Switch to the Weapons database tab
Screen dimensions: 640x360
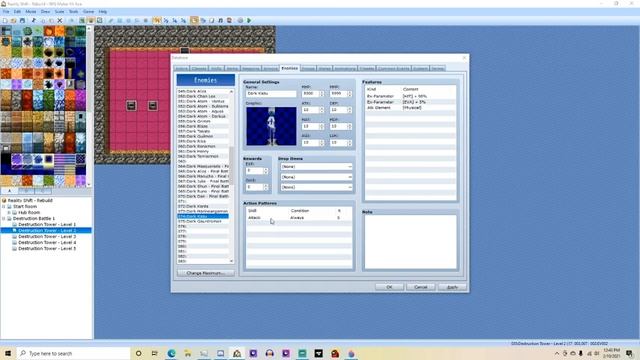click(251, 68)
